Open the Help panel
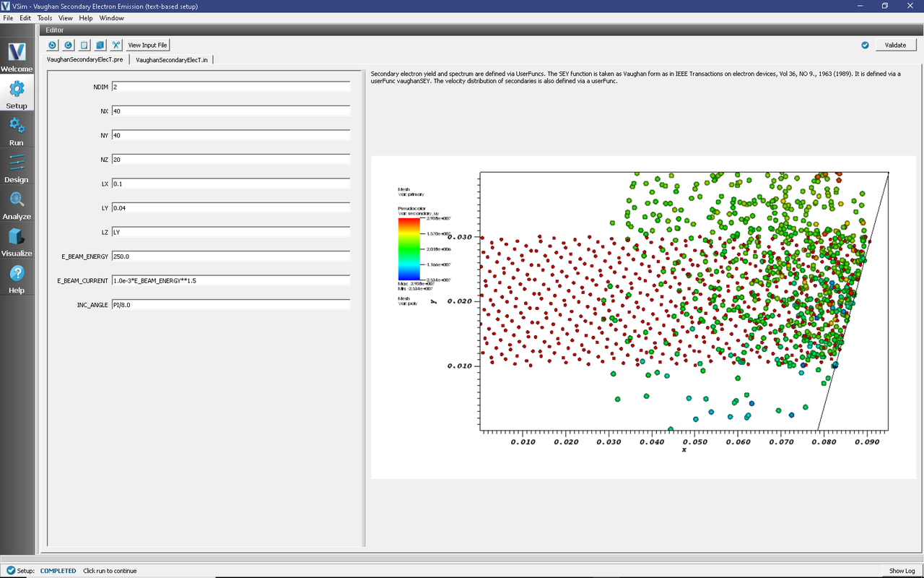 pyautogui.click(x=17, y=278)
